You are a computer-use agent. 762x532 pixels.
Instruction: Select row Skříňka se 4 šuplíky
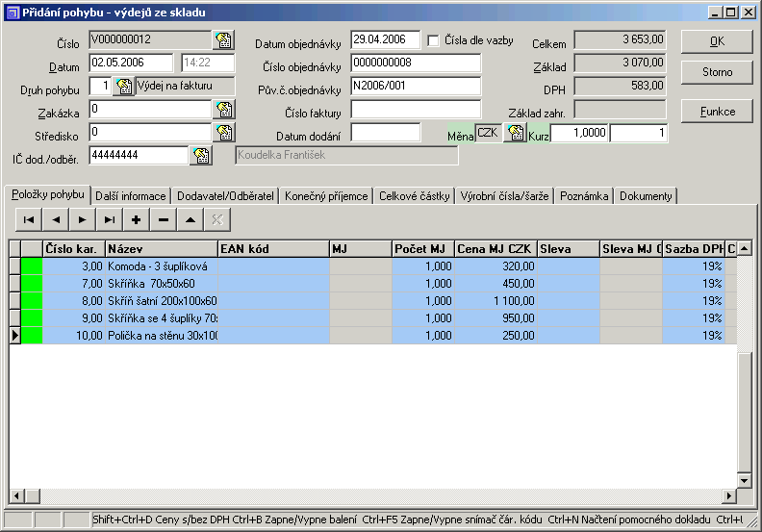point(373,318)
